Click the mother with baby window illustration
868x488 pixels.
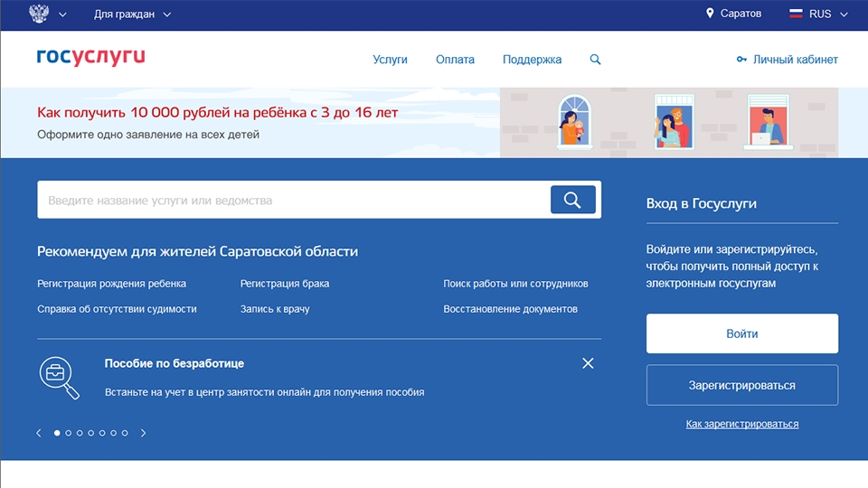pos(574,122)
